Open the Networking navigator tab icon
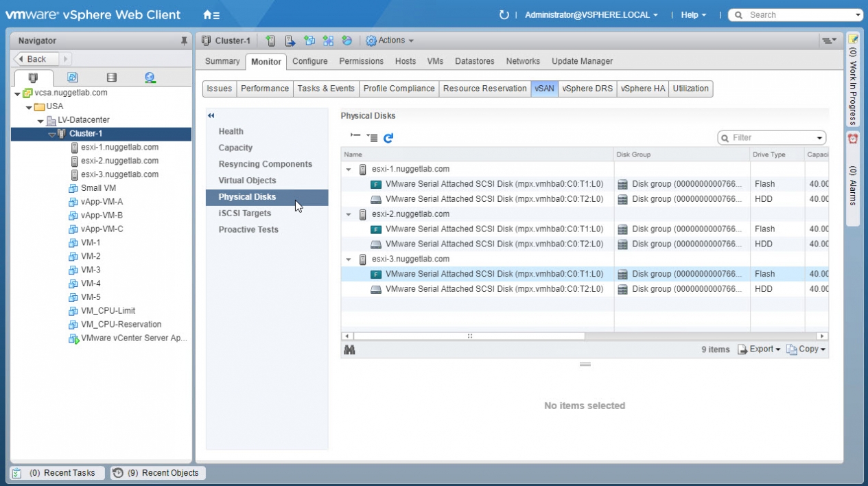Image resolution: width=868 pixels, height=486 pixels. 150,78
